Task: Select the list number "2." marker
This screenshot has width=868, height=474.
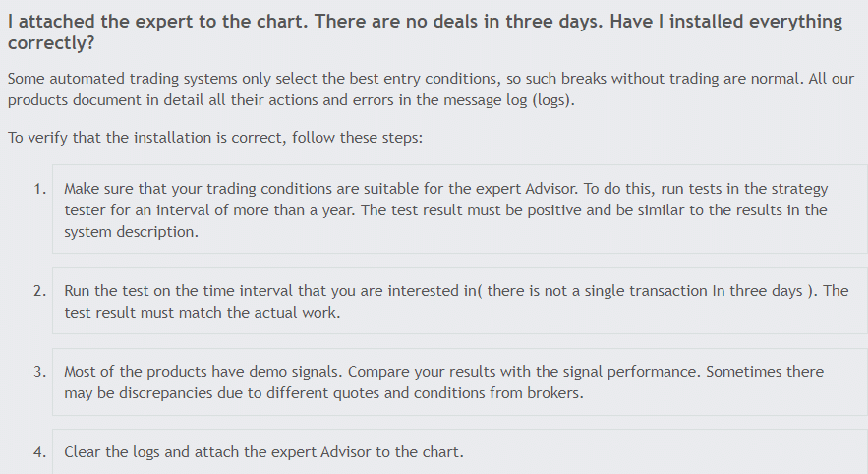Action: [39, 291]
